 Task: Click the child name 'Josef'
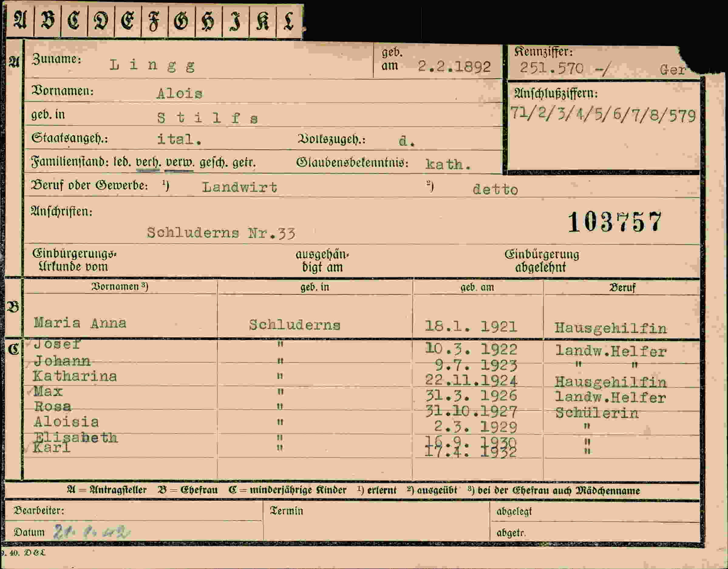tap(57, 344)
